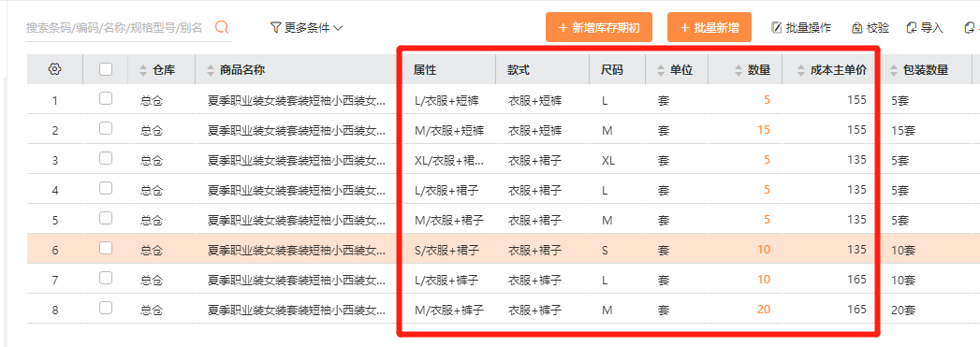
Task: Click the 导入 import icon
Action: [912, 27]
